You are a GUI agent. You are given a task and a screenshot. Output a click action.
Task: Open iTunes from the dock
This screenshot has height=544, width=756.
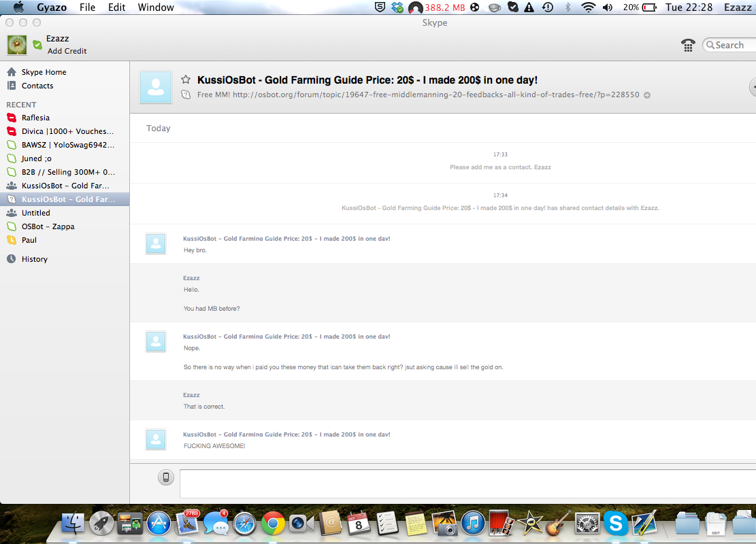pos(473,523)
